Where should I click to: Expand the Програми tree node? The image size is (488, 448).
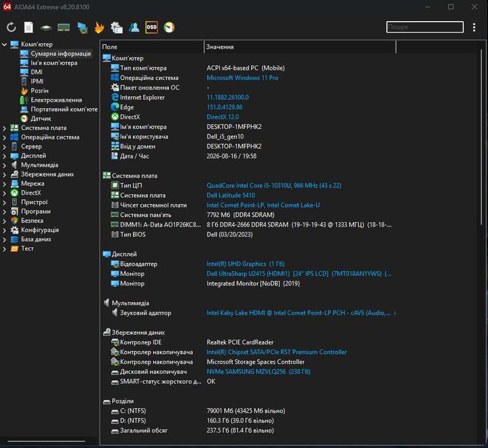click(4, 212)
